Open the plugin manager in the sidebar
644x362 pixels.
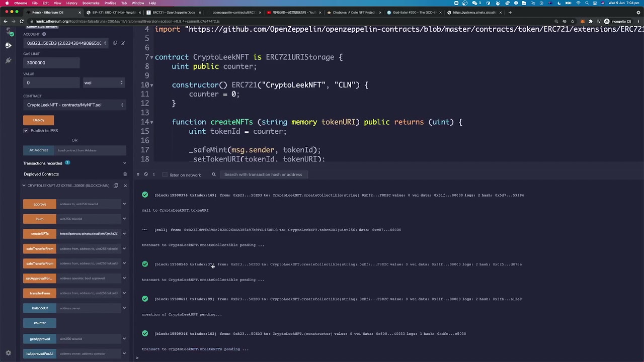click(x=8, y=60)
